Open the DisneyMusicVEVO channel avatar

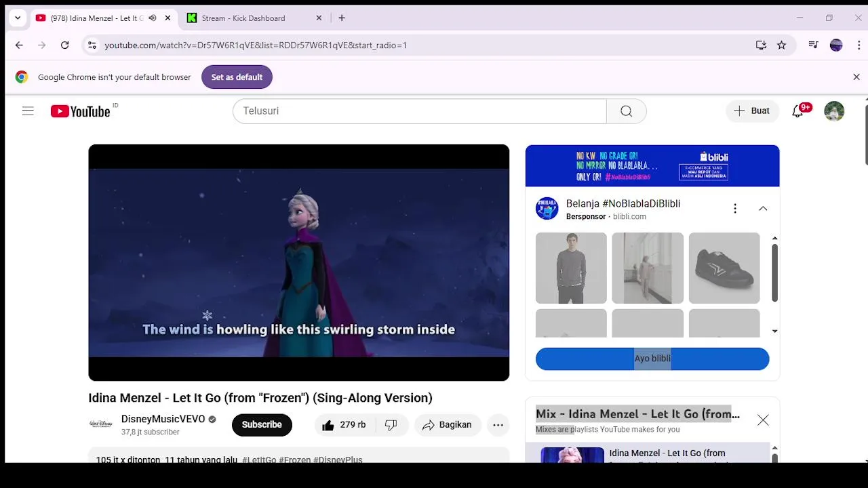[x=100, y=424]
